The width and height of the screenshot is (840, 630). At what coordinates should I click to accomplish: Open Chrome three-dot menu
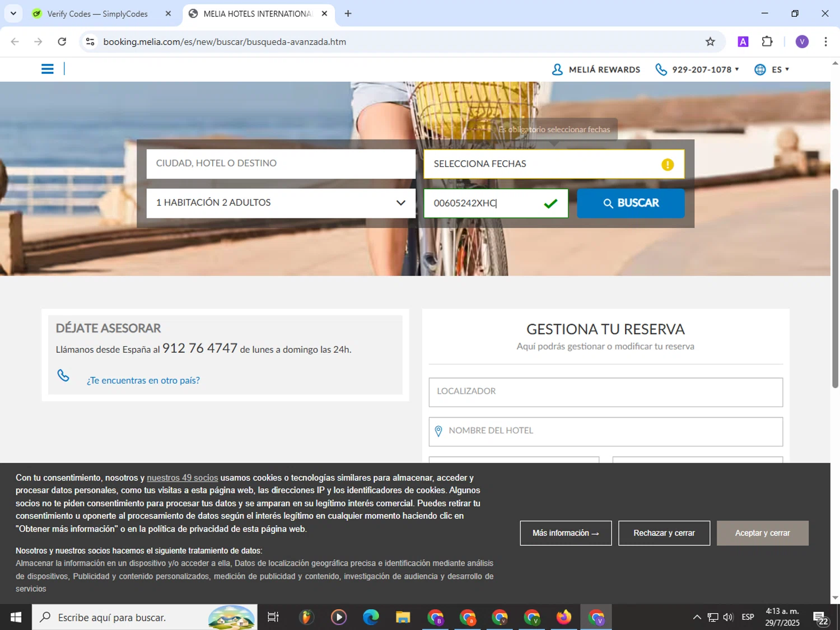click(x=826, y=41)
